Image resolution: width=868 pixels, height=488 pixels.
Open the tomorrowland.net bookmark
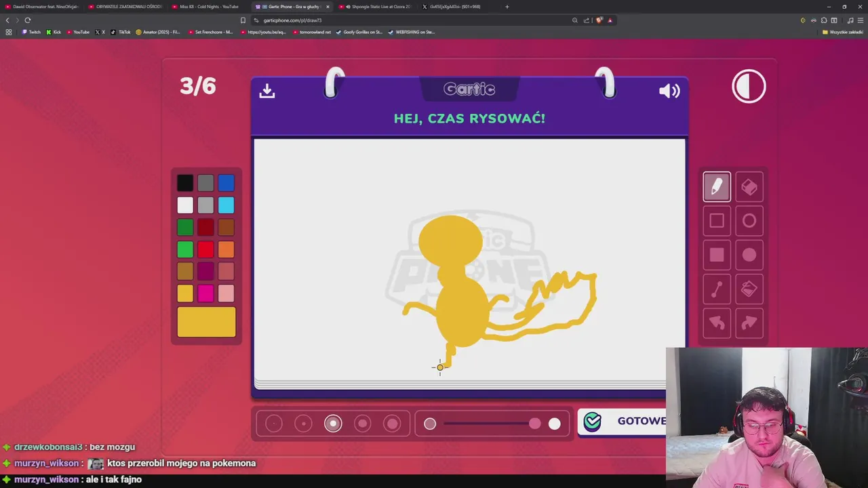(x=312, y=32)
